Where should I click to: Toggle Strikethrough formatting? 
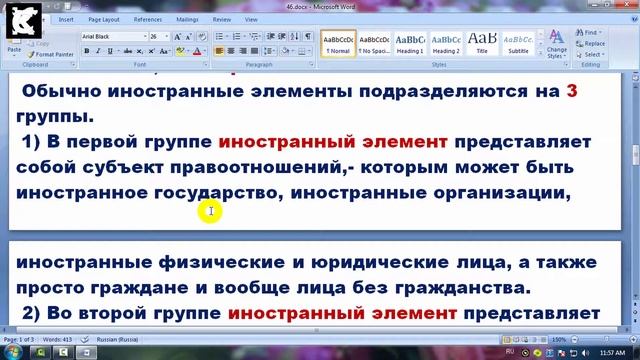(x=128, y=51)
